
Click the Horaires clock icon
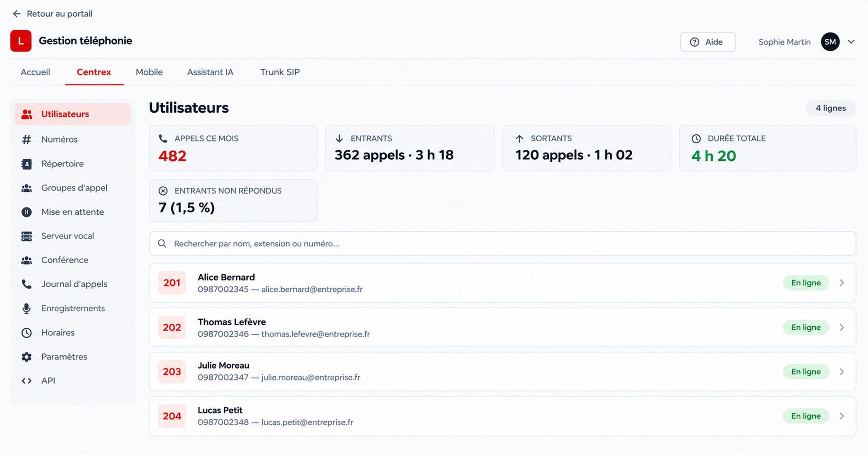click(x=27, y=333)
